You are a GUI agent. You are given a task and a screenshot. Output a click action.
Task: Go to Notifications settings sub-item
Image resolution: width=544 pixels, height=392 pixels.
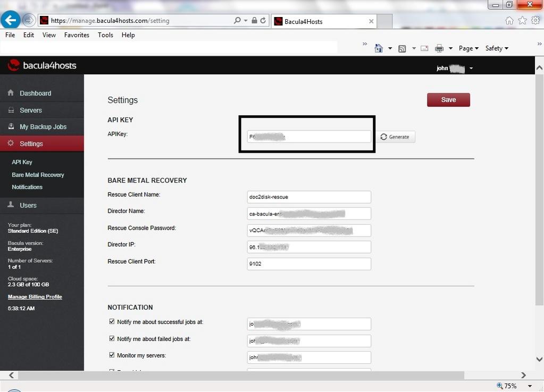click(x=27, y=187)
